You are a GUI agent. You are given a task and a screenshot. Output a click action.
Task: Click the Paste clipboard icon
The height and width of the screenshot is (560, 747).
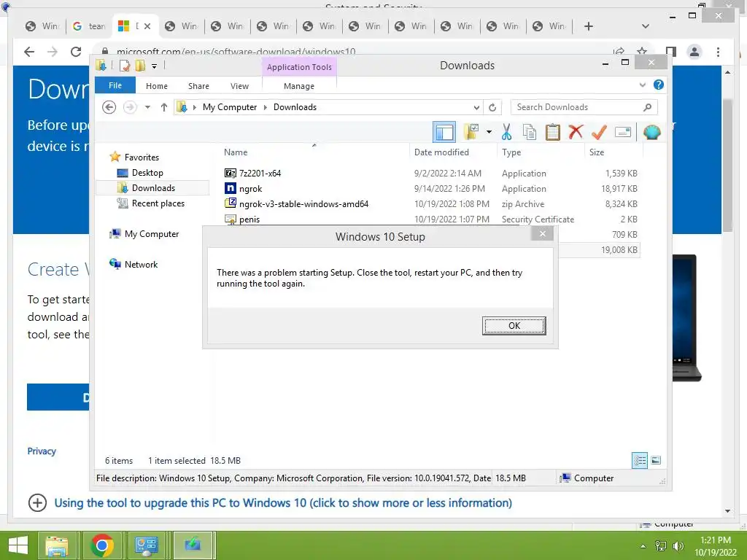[553, 132]
